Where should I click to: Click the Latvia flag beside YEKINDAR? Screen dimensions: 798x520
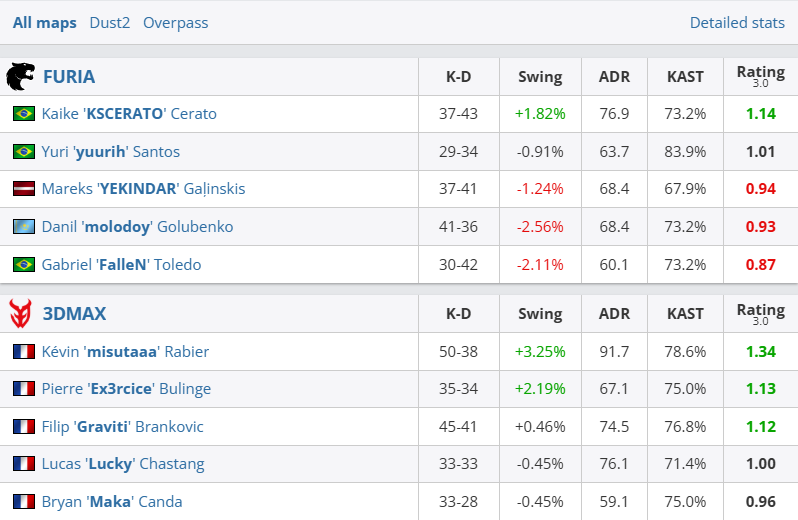tap(24, 189)
